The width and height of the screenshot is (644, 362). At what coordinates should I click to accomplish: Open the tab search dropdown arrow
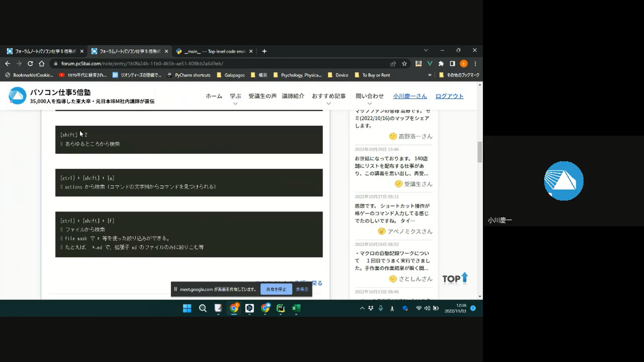click(426, 50)
